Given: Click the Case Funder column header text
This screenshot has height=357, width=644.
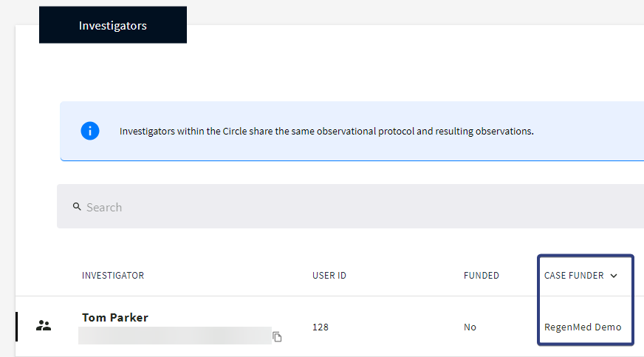Looking at the screenshot, I should (574, 276).
